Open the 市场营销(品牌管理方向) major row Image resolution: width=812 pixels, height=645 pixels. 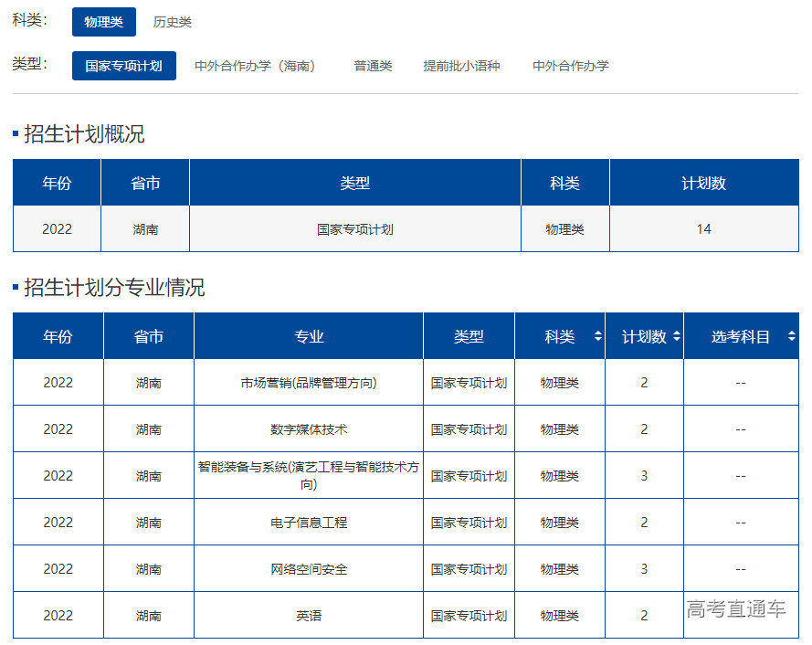[308, 381]
